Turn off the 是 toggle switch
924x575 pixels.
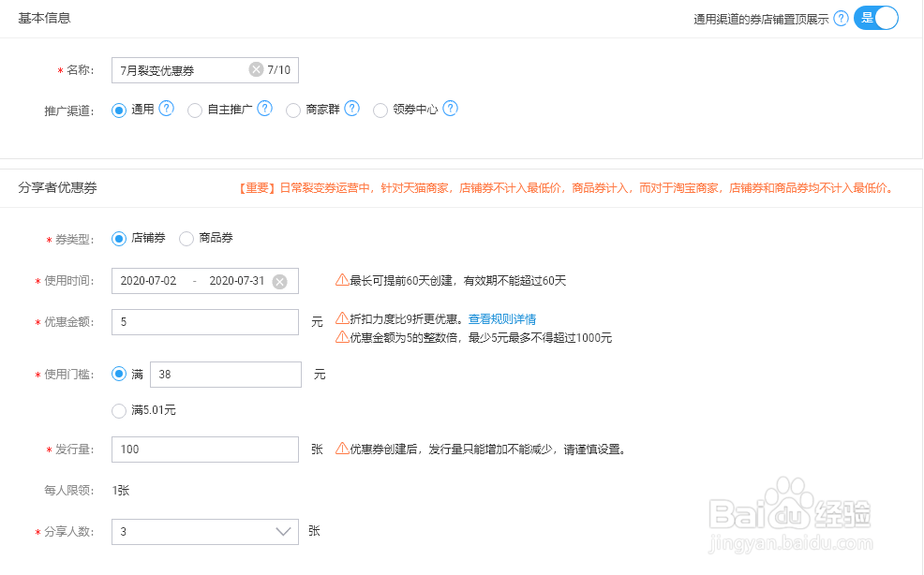click(875, 18)
